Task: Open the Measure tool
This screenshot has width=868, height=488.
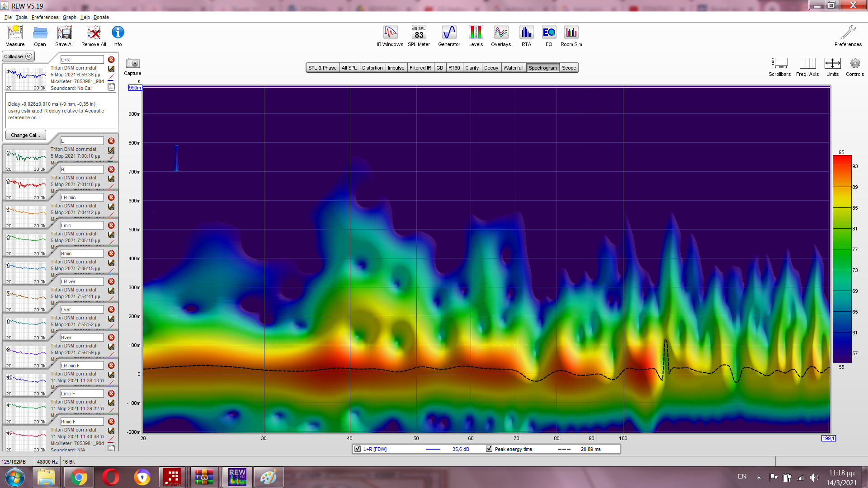Action: (x=15, y=35)
